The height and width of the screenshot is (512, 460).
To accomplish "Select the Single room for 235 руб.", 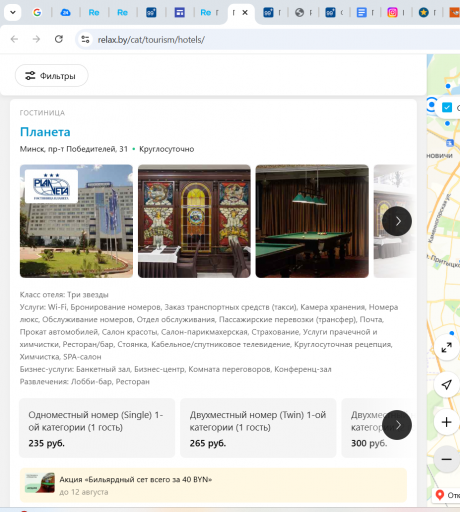I will (97, 428).
